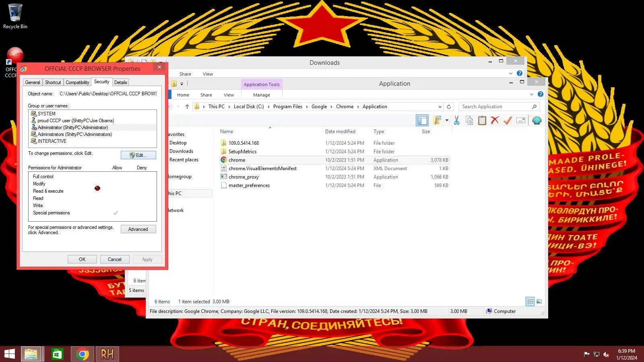Click the muted volume icon in system tray
644x362 pixels.
(x=606, y=354)
